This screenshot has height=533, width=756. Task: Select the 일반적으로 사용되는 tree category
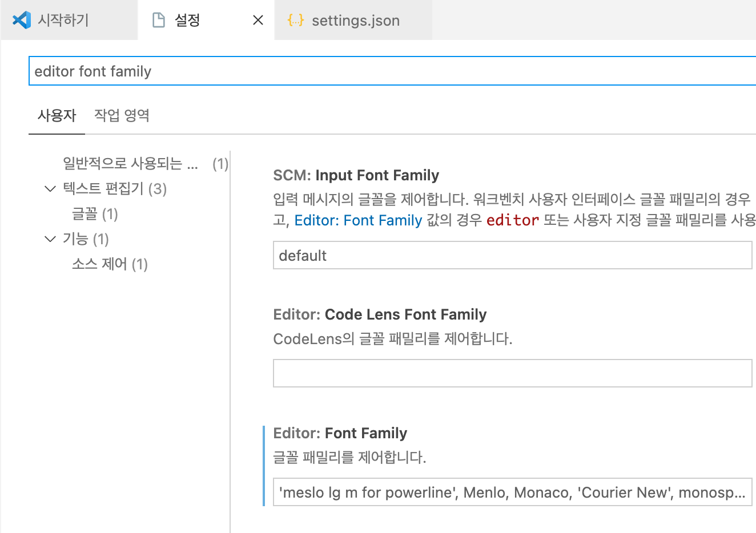click(x=131, y=164)
